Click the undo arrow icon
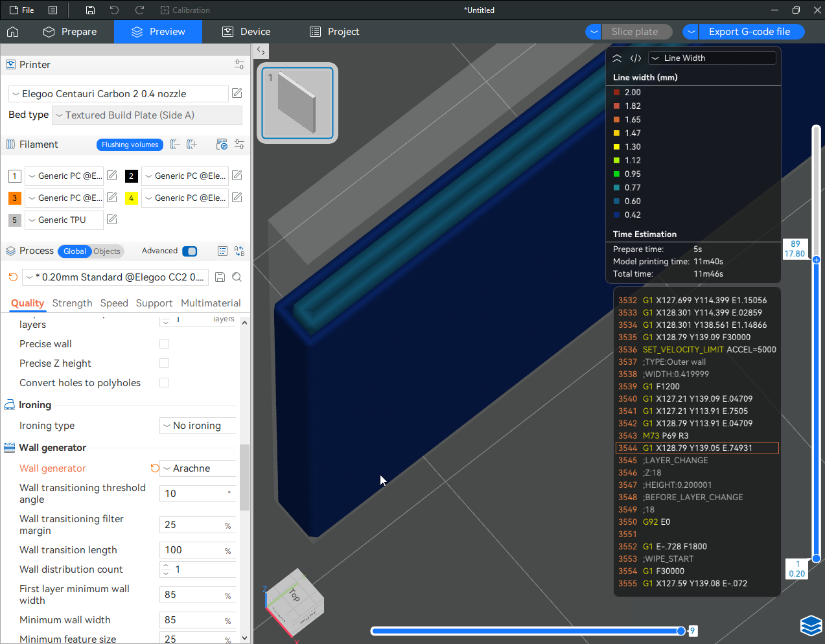 [114, 10]
